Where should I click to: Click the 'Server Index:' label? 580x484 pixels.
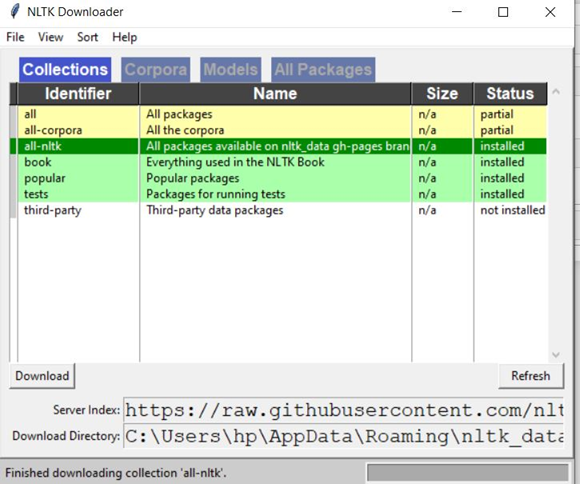click(x=87, y=410)
